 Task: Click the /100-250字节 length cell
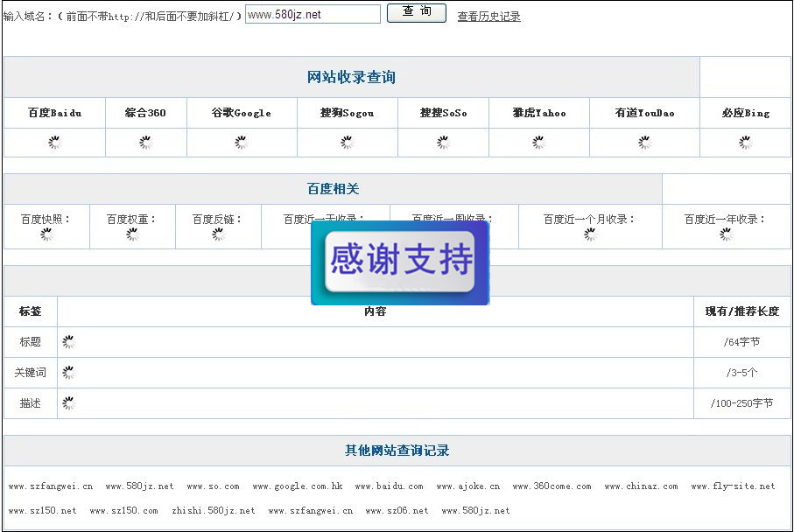741,403
